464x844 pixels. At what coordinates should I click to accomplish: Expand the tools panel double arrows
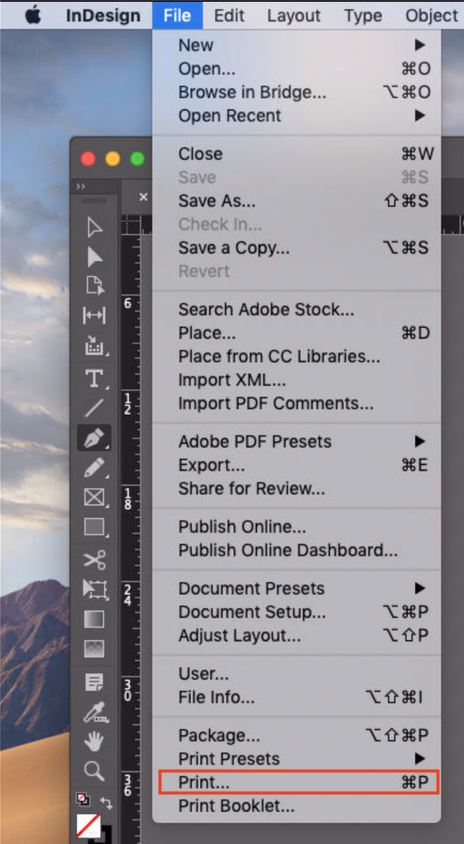tap(81, 186)
